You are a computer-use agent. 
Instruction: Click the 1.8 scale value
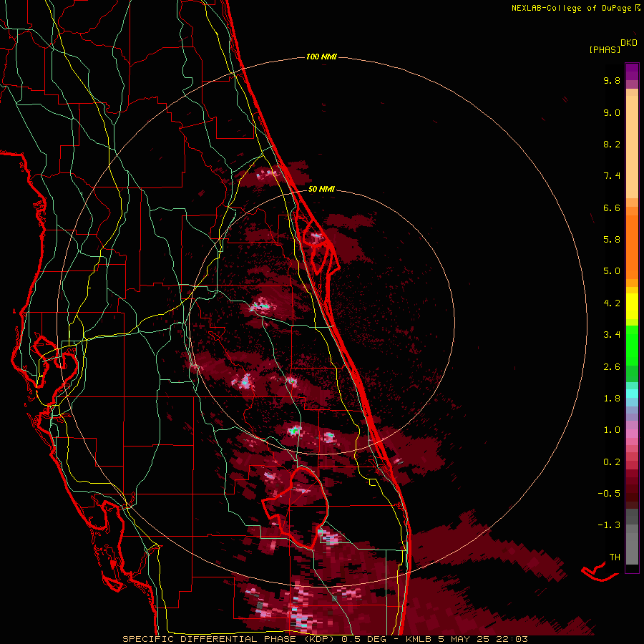click(612, 399)
